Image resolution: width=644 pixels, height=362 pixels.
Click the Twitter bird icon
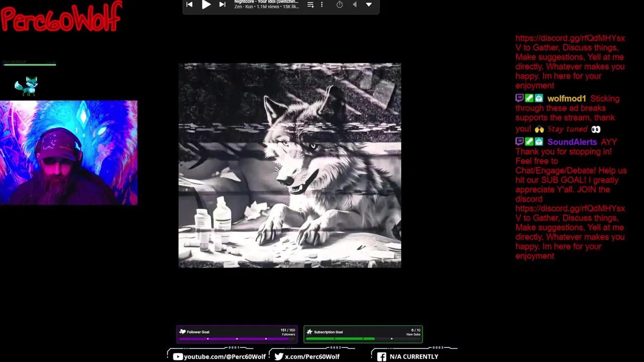[x=279, y=356]
